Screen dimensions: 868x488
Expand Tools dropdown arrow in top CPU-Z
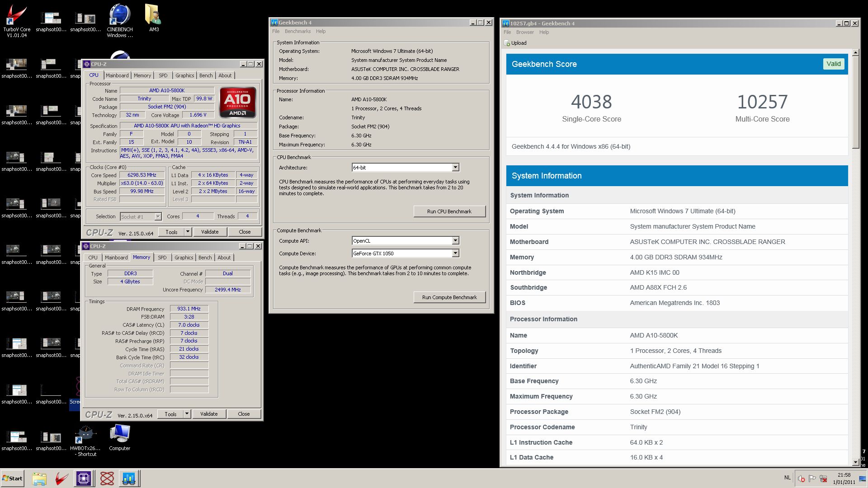pyautogui.click(x=188, y=232)
